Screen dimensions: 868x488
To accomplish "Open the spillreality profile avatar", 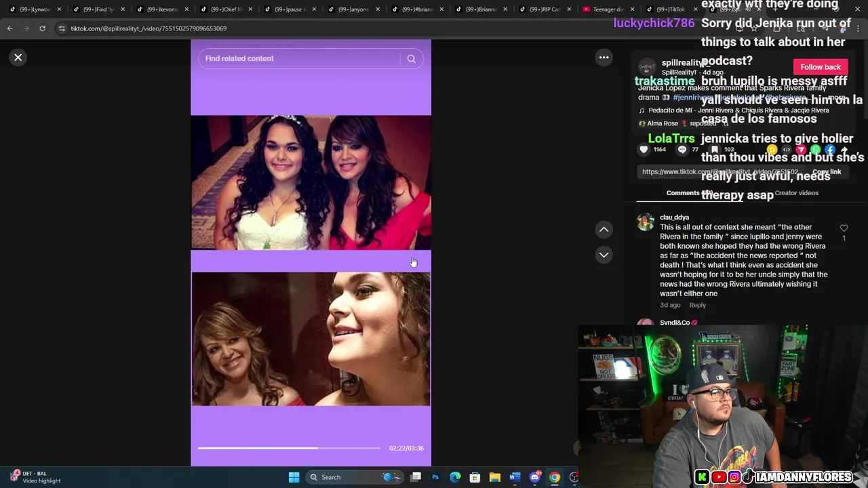I will 648,67.
